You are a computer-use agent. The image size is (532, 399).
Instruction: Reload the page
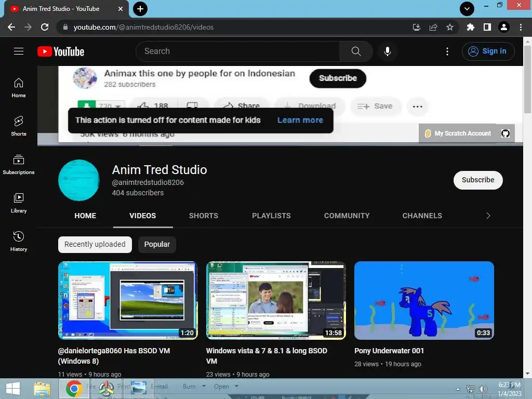[x=45, y=27]
